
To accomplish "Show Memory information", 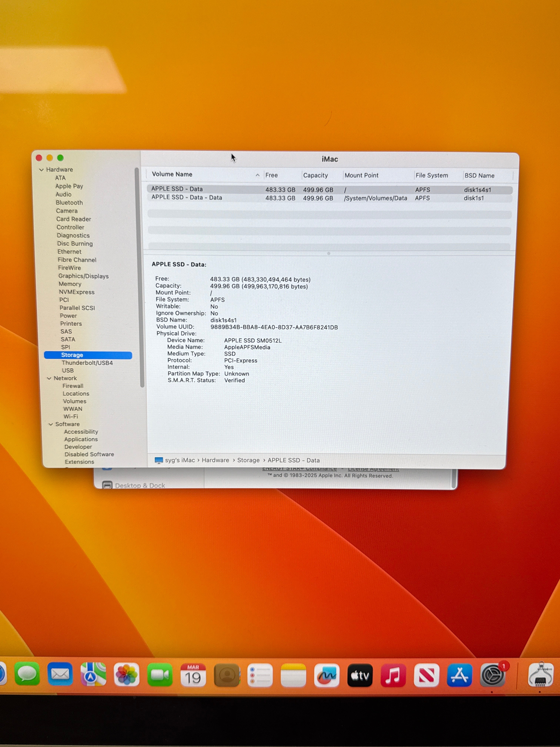I will point(70,284).
